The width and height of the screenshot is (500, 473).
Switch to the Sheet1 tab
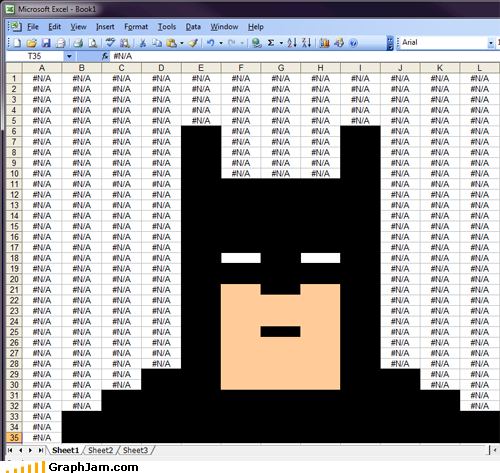(x=65, y=450)
